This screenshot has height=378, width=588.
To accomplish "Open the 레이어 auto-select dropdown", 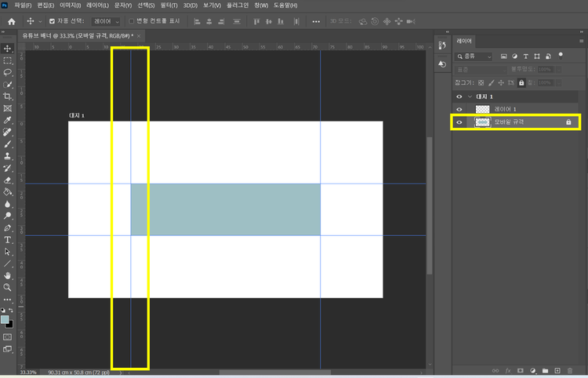I will 106,22.
